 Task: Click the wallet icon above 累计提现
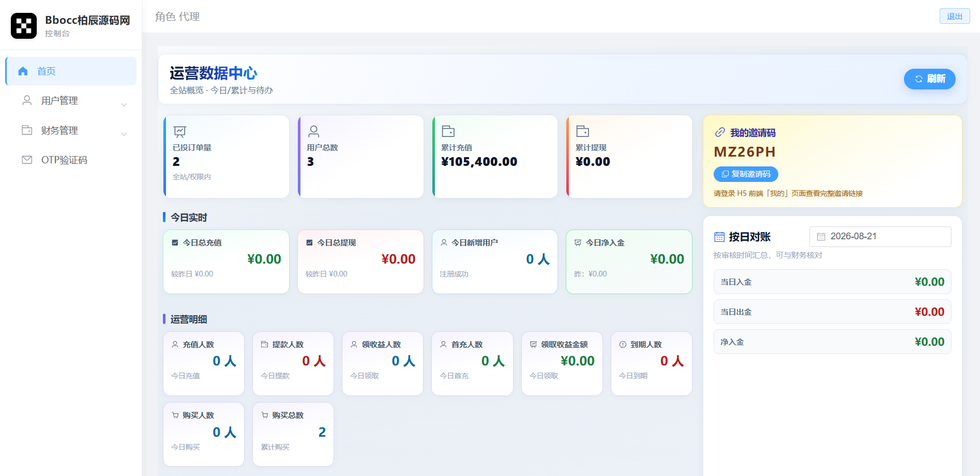(x=582, y=131)
